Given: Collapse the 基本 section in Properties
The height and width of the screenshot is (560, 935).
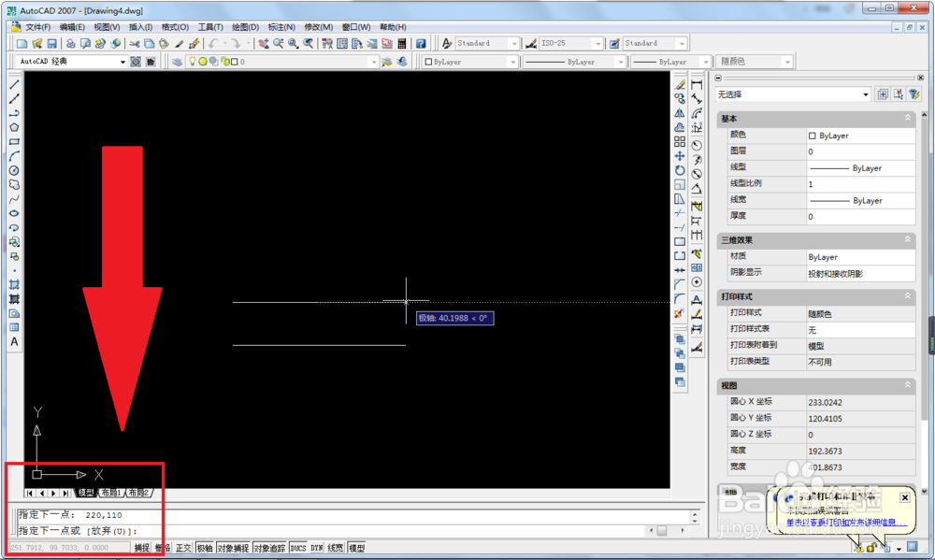Looking at the screenshot, I should pos(908,118).
